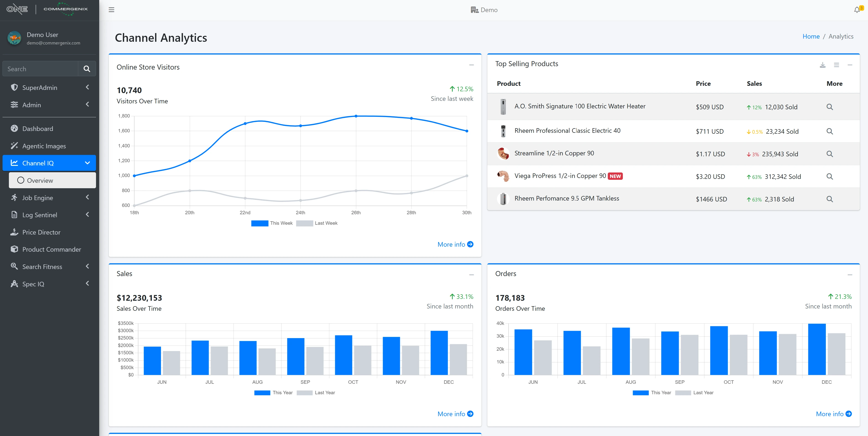The image size is (868, 436).
Task: Collapse the Sales card
Action: coord(471,275)
